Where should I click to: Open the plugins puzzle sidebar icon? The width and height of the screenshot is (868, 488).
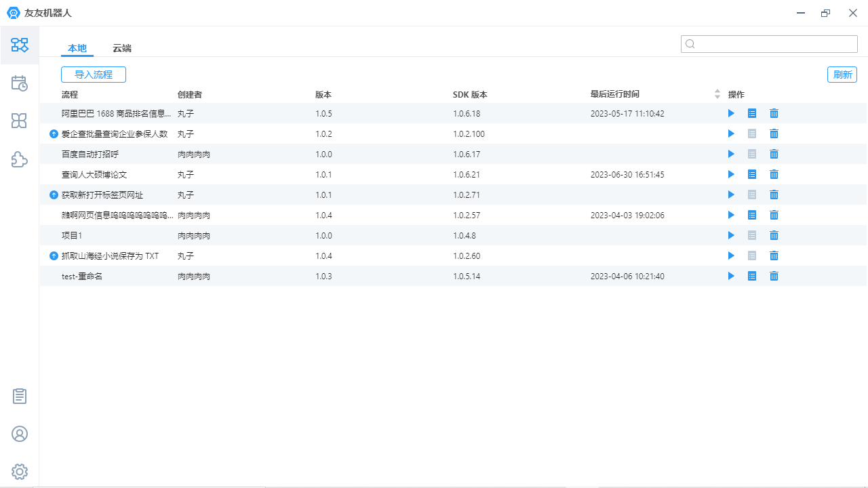click(x=20, y=159)
